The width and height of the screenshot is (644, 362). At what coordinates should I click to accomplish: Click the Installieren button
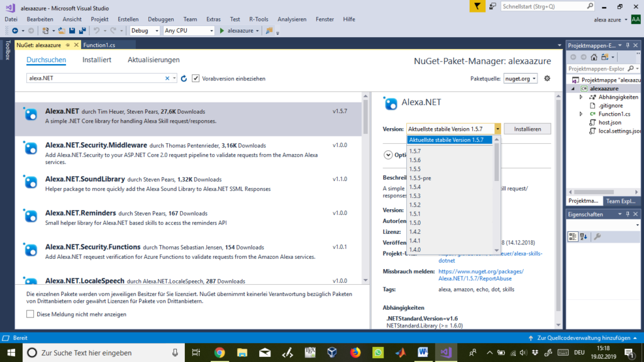528,129
